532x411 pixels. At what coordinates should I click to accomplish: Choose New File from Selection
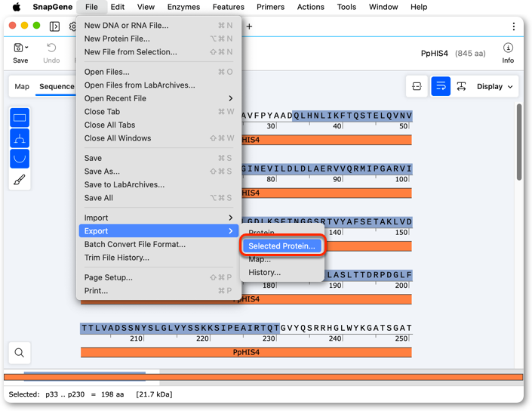click(158, 52)
